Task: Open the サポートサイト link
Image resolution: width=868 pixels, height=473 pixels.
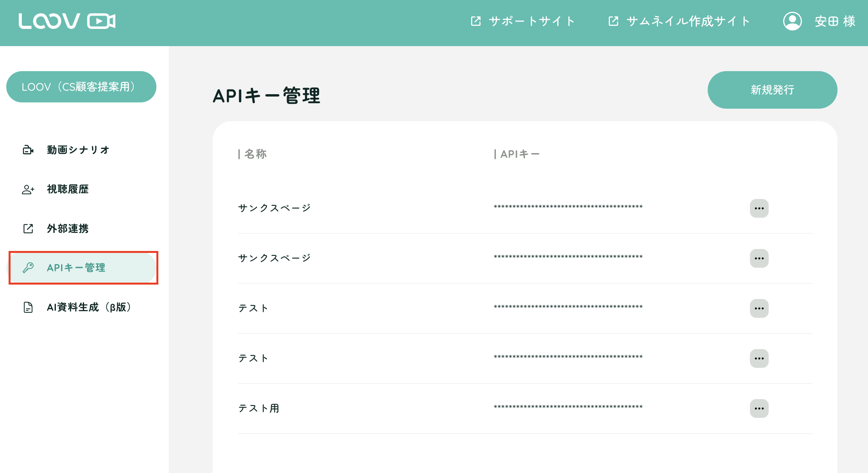Action: [531, 21]
